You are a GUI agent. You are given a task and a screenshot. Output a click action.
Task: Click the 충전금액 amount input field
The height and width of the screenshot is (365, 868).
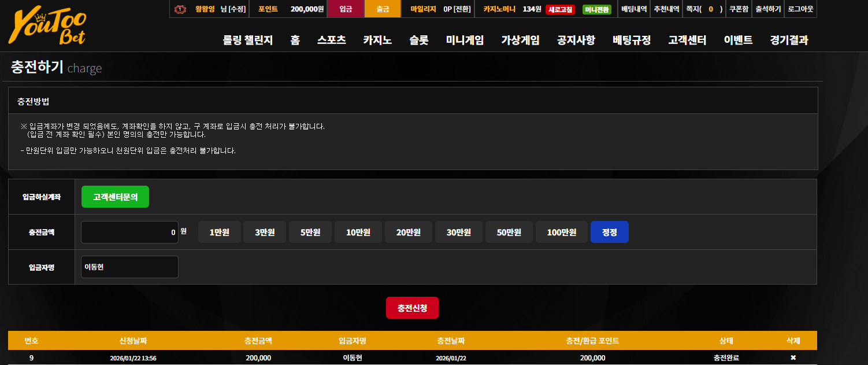coord(129,232)
